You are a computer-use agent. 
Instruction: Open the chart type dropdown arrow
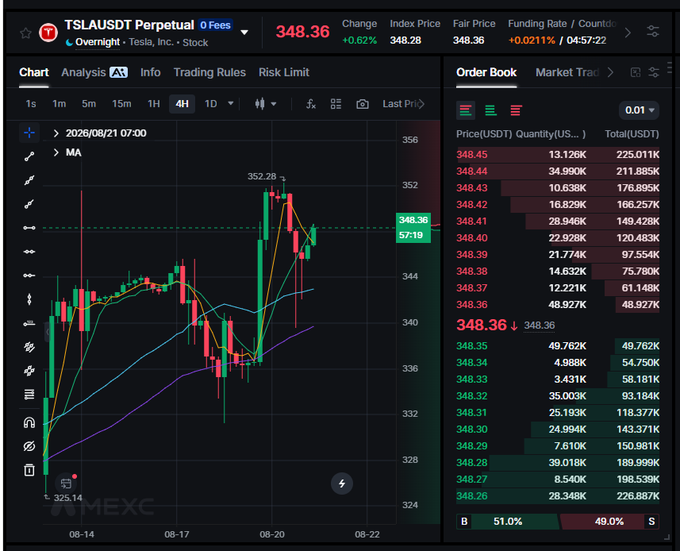(x=274, y=104)
